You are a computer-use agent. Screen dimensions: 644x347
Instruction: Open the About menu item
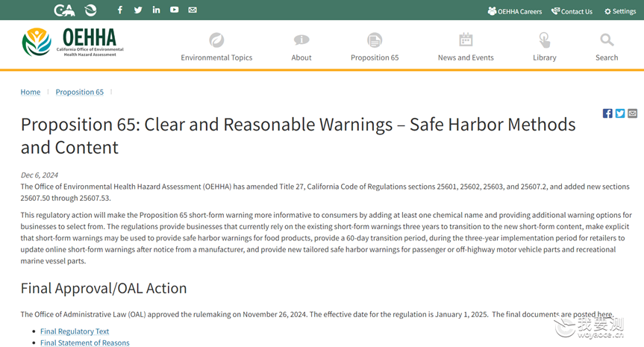[x=301, y=47]
